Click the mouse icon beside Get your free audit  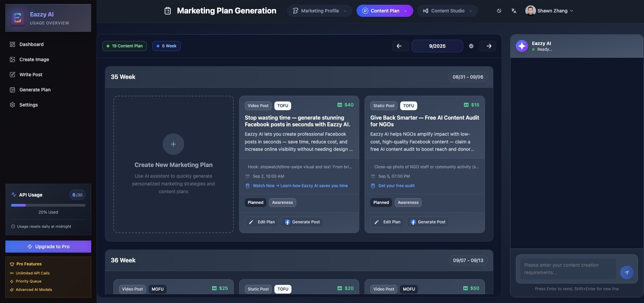(x=373, y=186)
